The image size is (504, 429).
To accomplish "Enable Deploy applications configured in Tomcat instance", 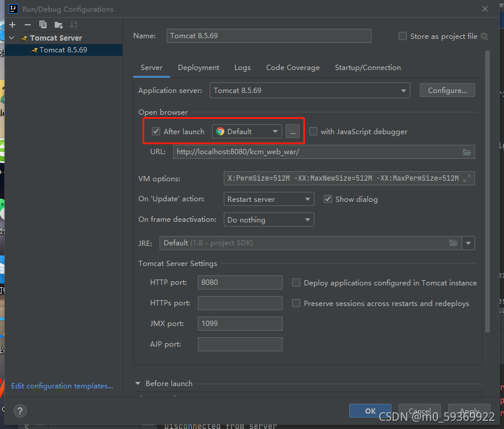I will (296, 283).
